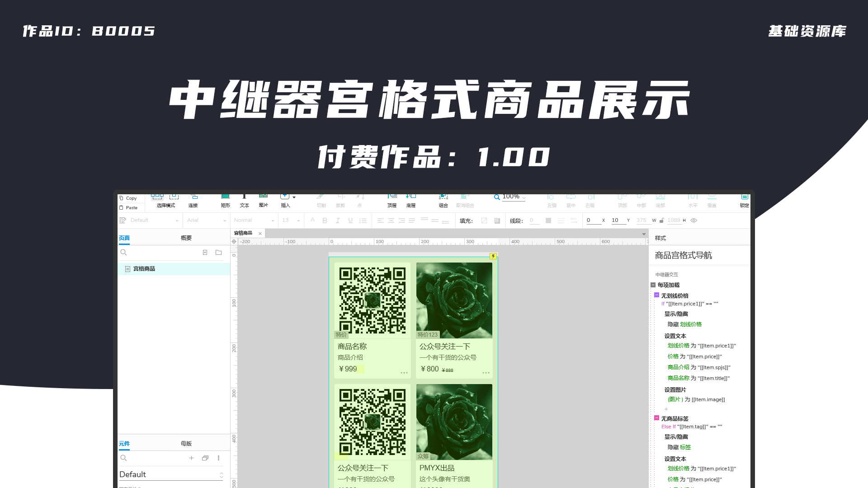Screen dimensions: 868x488
Task: Select the 文本 text tool
Action: click(x=244, y=201)
